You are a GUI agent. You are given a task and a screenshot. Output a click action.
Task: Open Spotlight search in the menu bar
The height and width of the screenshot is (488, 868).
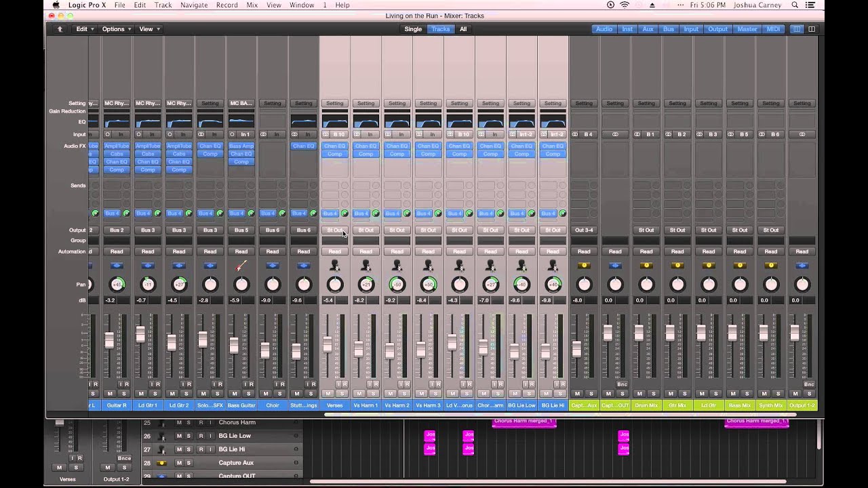coord(795,5)
